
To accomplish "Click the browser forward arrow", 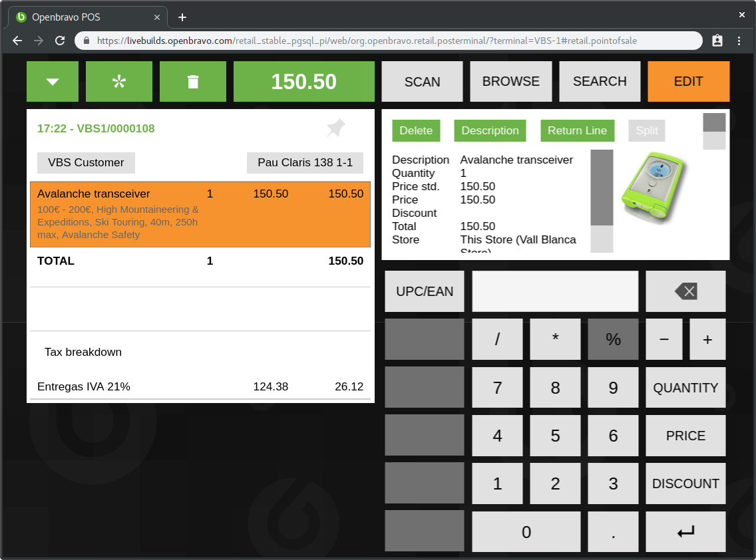I will (x=39, y=41).
